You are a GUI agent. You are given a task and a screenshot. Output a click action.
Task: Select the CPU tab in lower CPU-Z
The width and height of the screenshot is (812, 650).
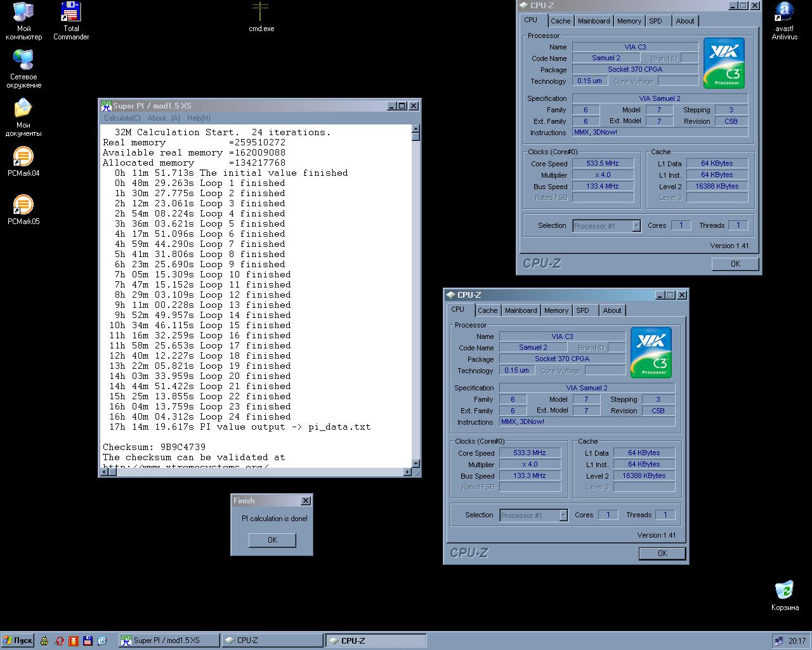458,309
